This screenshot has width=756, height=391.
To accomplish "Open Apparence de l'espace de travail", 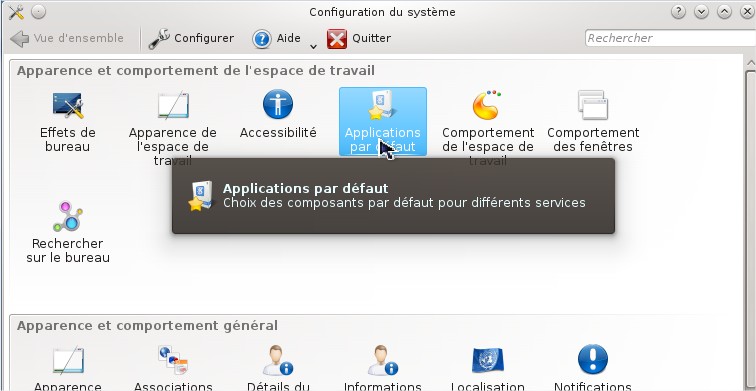I will pos(173,126).
